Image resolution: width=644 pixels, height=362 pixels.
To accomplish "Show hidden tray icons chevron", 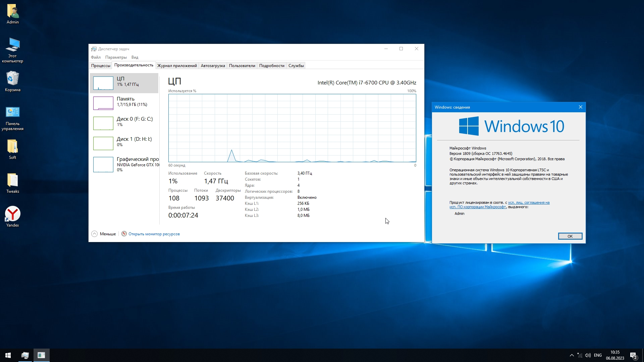I will click(x=572, y=355).
